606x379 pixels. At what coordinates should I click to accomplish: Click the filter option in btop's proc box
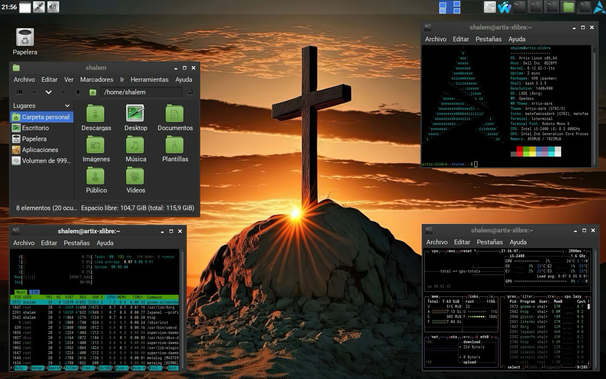[x=527, y=297]
